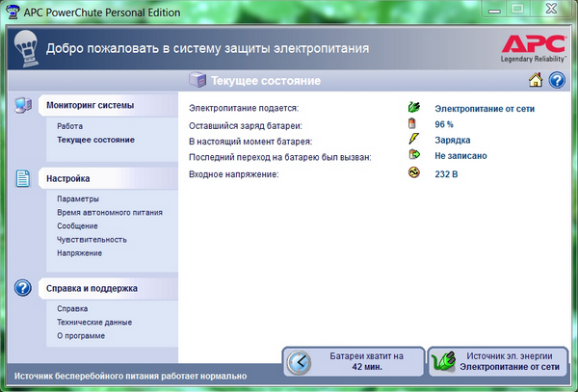Click the computer monitoring icon beside Мониторинг системы
This screenshot has height=392, width=578.
click(23, 105)
